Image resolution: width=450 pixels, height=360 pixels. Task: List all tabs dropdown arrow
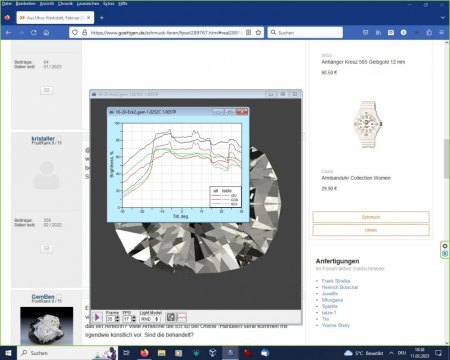(x=443, y=18)
